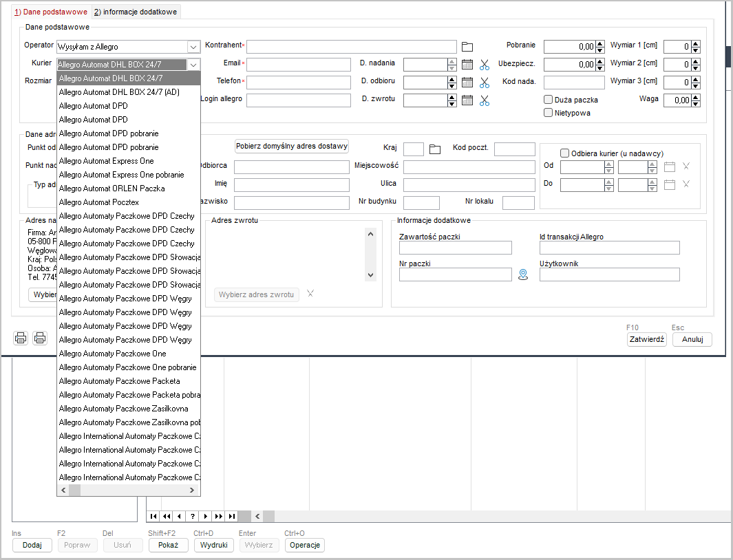Open Kraj folder browse icon
Screen dimensions: 733x560
tap(435, 149)
